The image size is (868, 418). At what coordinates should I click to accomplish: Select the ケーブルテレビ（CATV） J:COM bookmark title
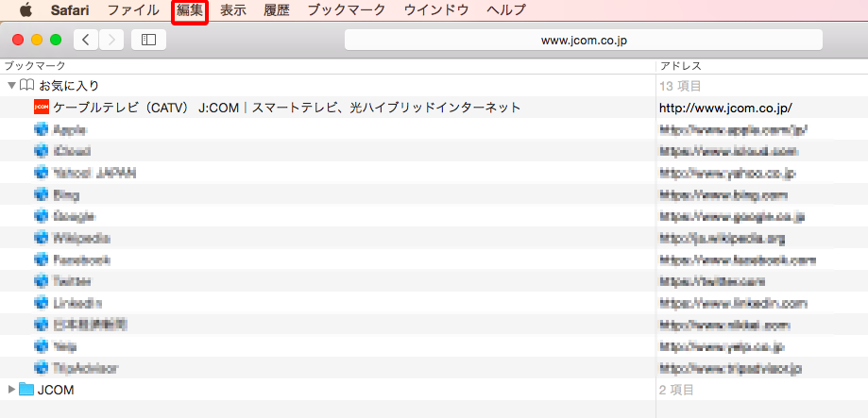pyautogui.click(x=287, y=108)
